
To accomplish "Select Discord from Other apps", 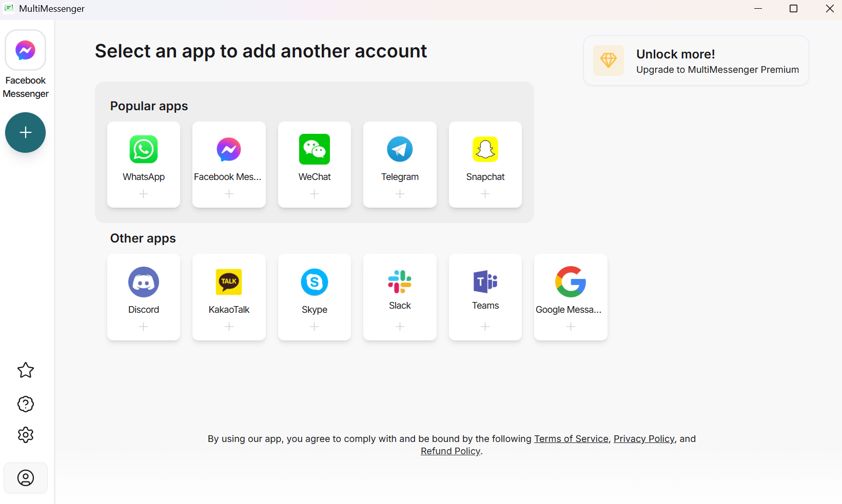I will [144, 297].
